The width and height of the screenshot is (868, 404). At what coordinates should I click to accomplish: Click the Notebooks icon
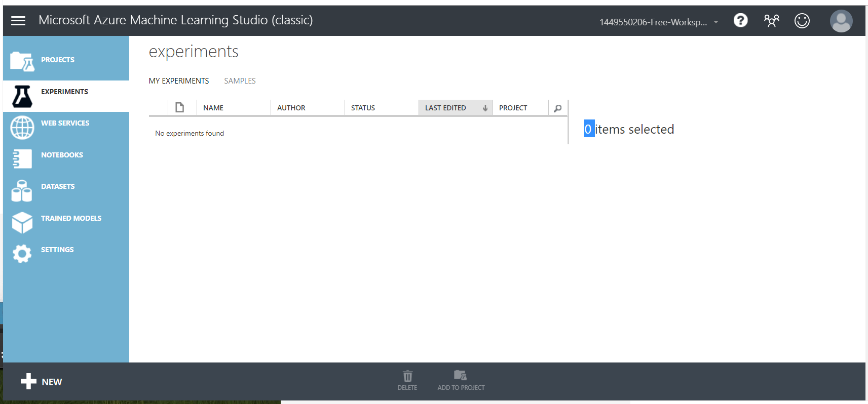[x=22, y=159]
